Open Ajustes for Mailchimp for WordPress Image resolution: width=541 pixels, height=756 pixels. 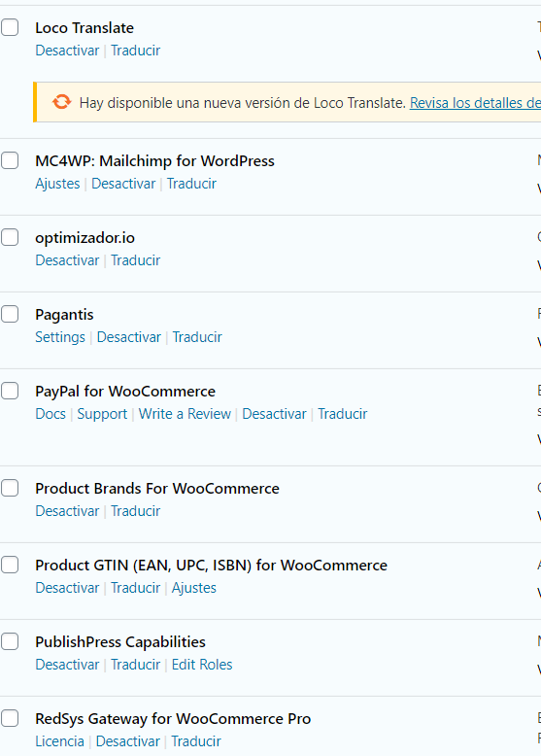tap(57, 184)
